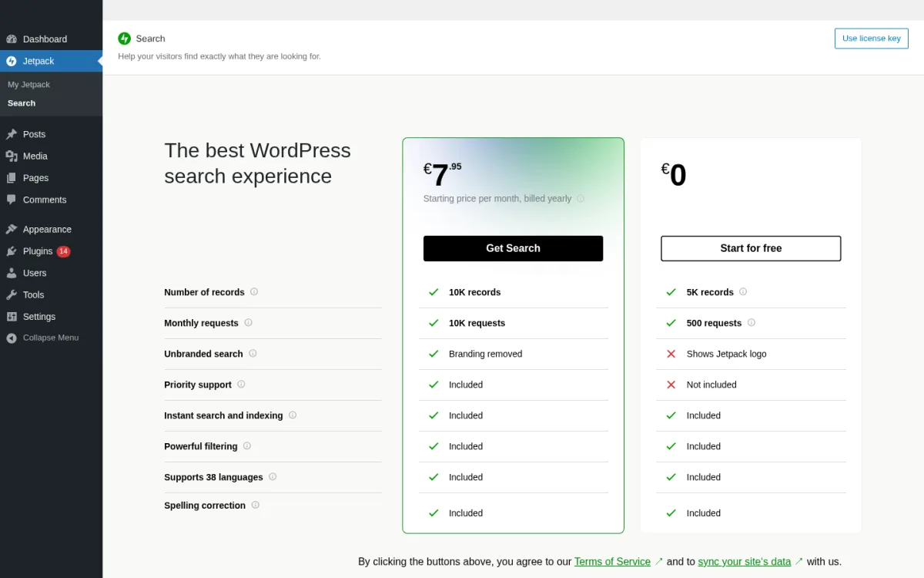
Task: Click the Posts pushpin icon
Action: tap(12, 134)
